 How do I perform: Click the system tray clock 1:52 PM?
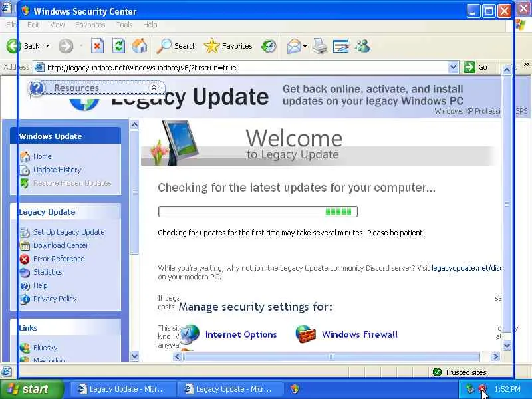507,389
